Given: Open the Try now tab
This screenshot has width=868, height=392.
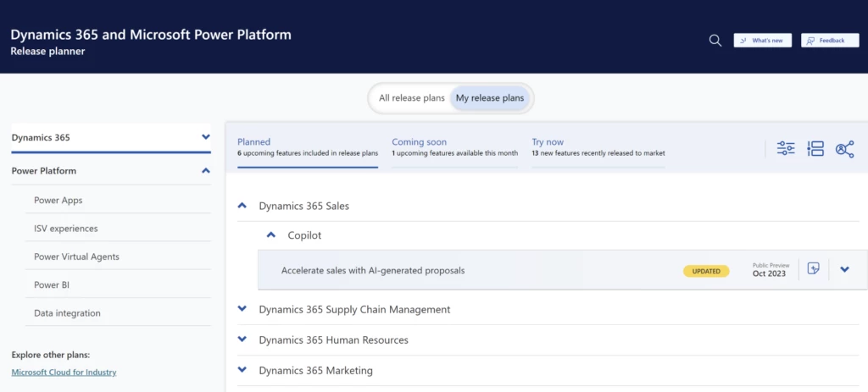Looking at the screenshot, I should [x=548, y=142].
